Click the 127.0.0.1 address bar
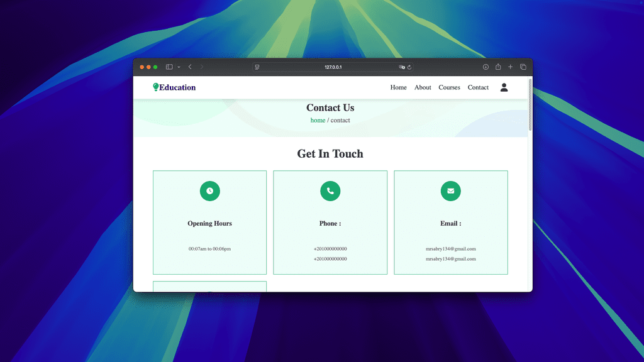 click(x=333, y=67)
